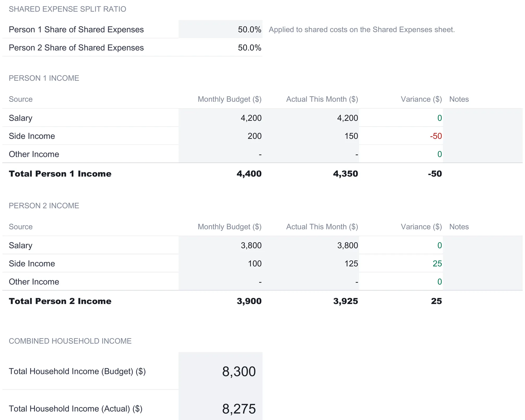Screen dimensions: 525x420
Task: Select Person 1 Salary actual this month cell
Action: (x=311, y=118)
